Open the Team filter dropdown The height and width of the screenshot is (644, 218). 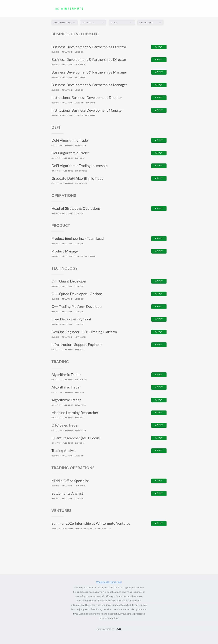pyautogui.click(x=122, y=23)
